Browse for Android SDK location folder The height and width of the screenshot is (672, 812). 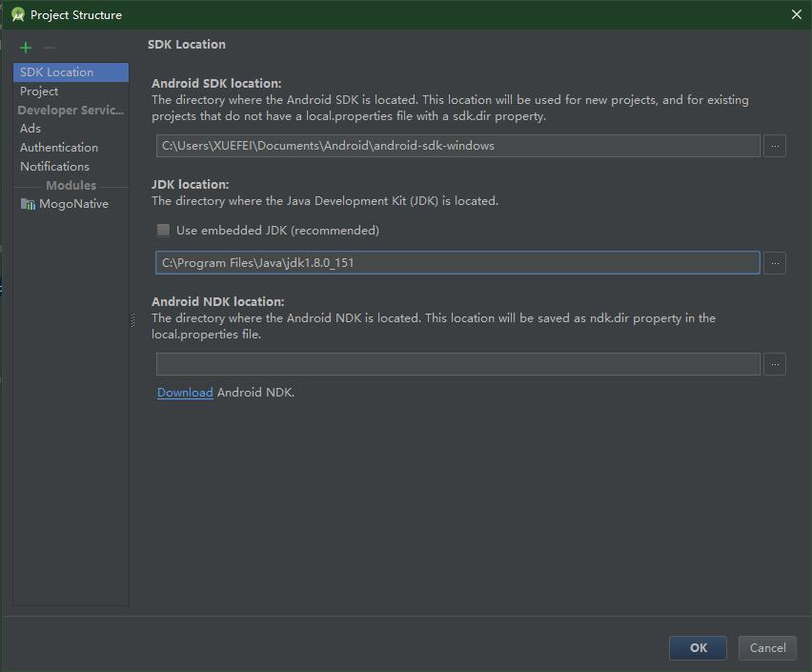point(775,146)
